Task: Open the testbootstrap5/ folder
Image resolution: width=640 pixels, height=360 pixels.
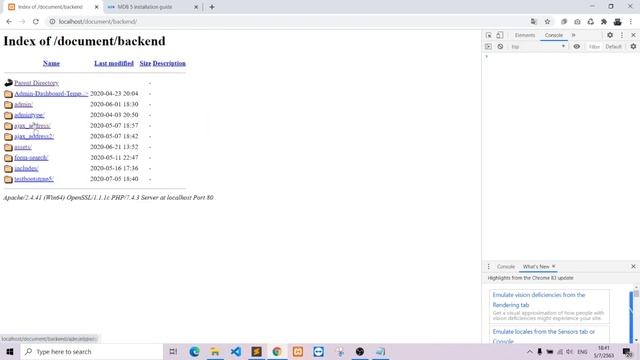Action: tap(34, 179)
